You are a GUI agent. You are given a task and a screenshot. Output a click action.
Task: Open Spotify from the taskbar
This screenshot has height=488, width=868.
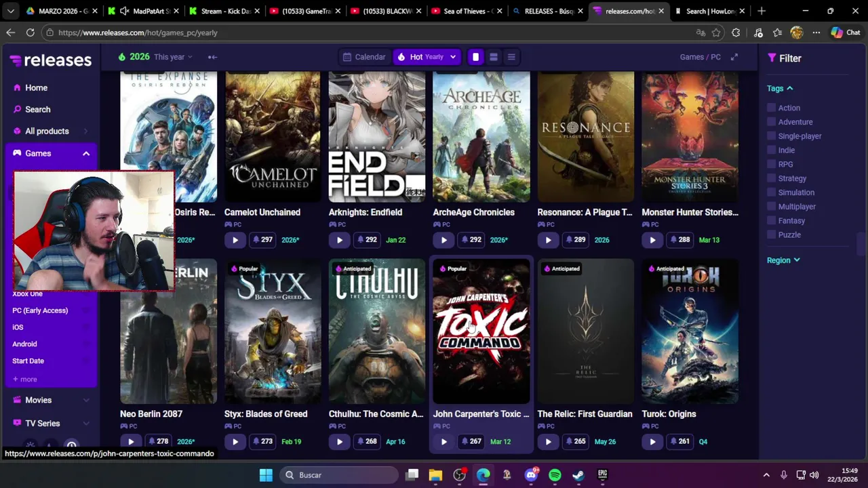[555, 475]
